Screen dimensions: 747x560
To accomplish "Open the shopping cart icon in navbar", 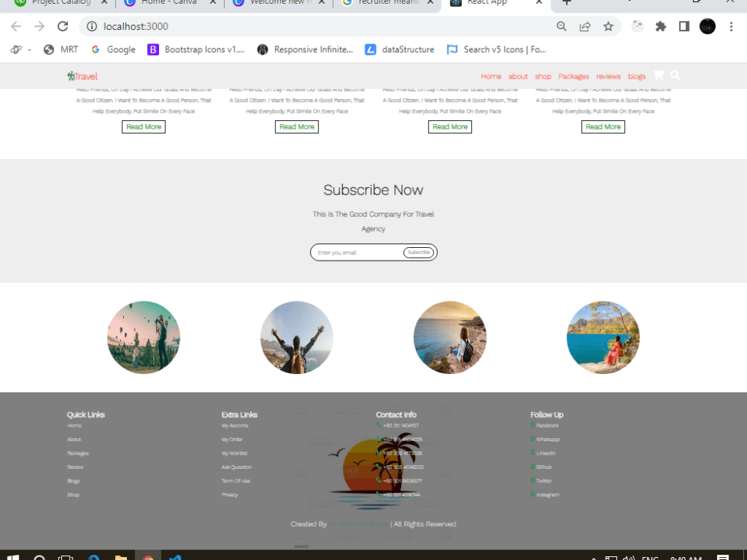I will [x=658, y=75].
